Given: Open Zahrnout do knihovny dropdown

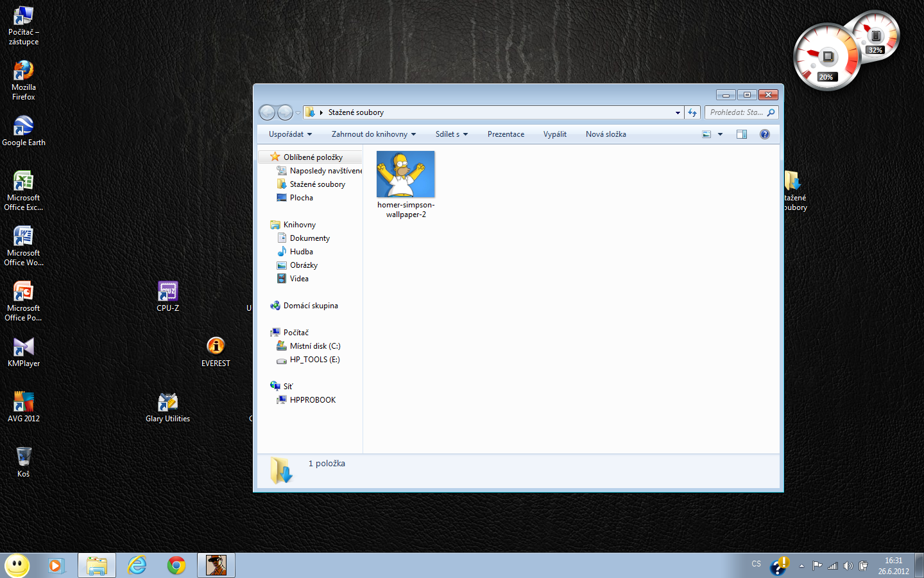Looking at the screenshot, I should tap(373, 134).
